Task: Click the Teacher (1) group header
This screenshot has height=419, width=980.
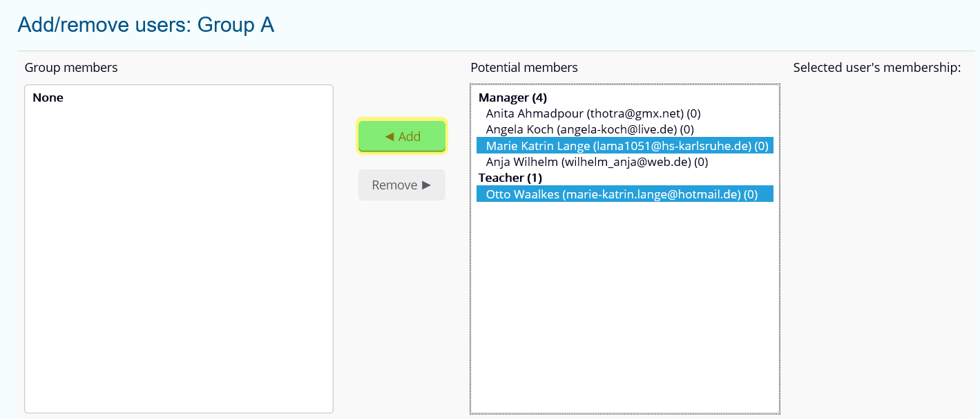Action: 510,178
